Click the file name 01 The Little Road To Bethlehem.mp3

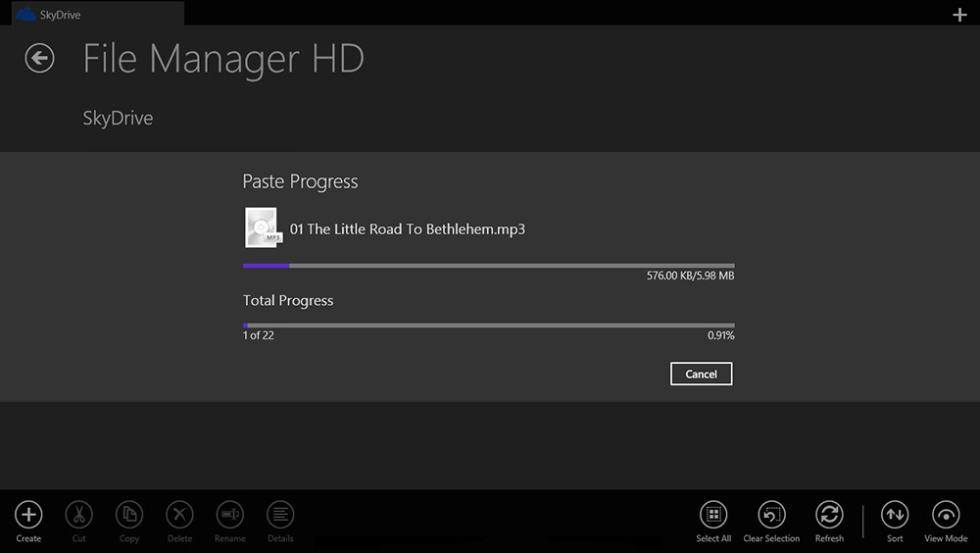408,229
